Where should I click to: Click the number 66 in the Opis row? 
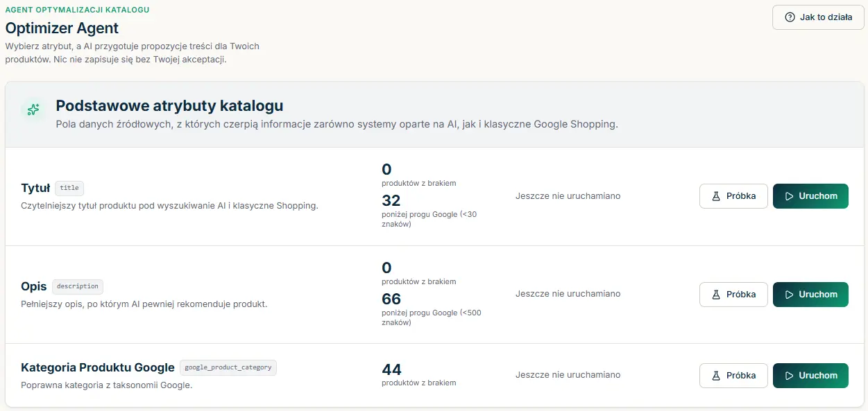click(x=391, y=299)
